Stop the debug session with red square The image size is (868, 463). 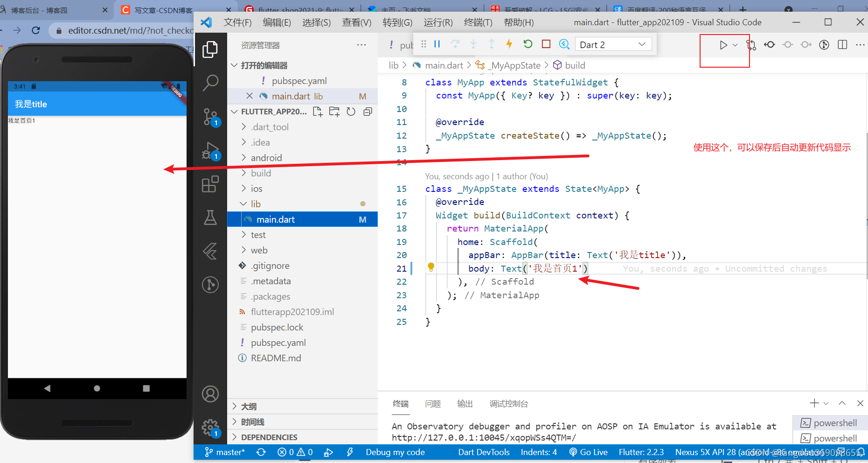(546, 44)
